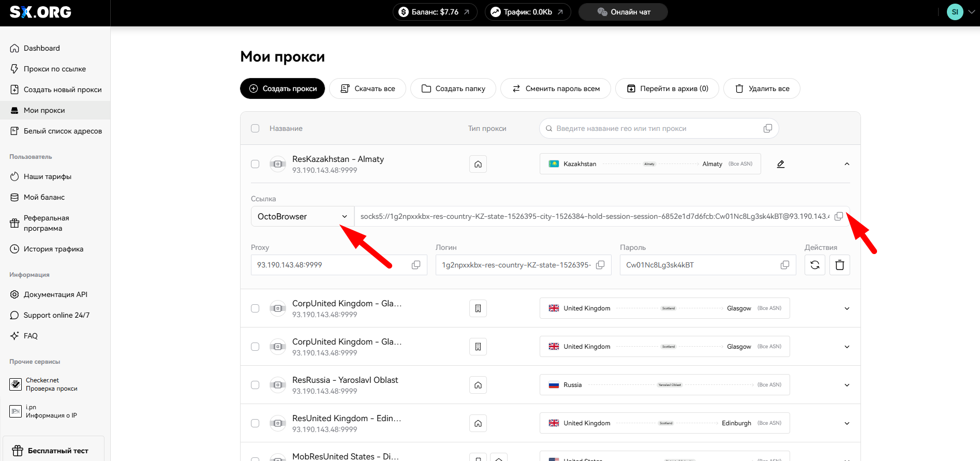
Task: Collapse the ResKazakhstan - Almaty row
Action: click(x=847, y=164)
